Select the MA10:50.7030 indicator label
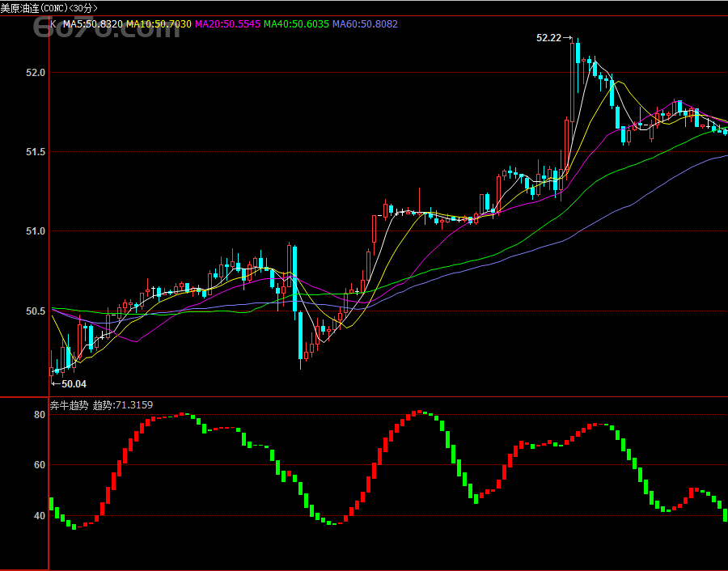728x571 pixels. [x=159, y=24]
